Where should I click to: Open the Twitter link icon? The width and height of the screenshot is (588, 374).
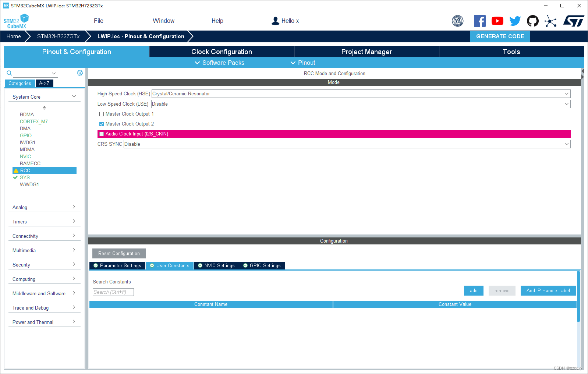[515, 21]
